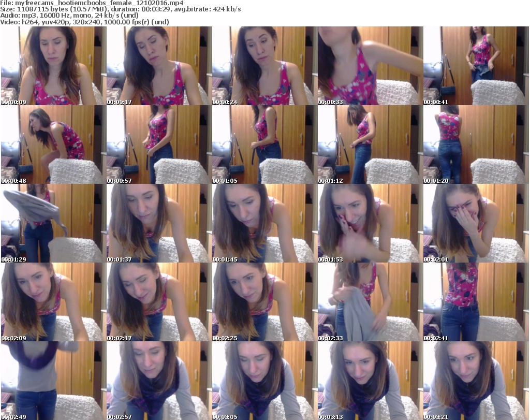Click the frame at 00:02:49
The width and height of the screenshot is (530, 420).
(53, 381)
